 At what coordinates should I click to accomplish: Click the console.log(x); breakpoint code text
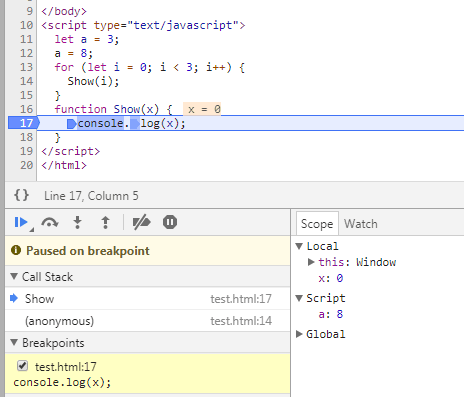point(62,382)
